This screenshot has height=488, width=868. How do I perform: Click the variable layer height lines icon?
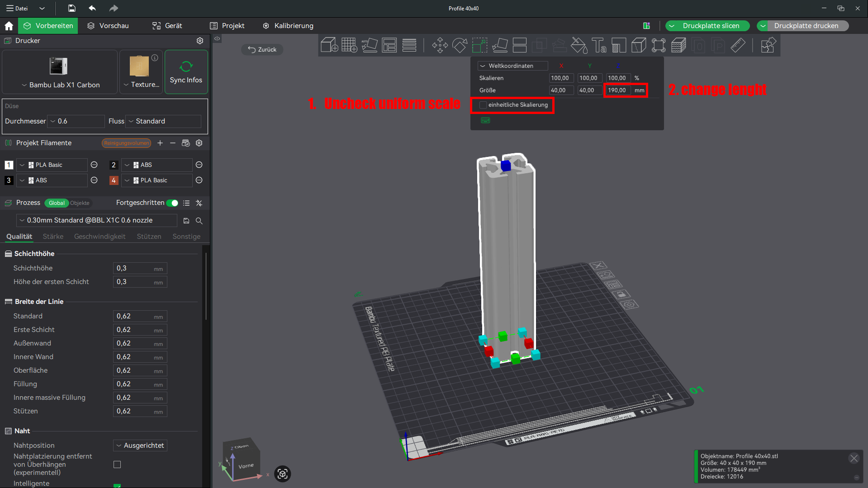point(409,45)
